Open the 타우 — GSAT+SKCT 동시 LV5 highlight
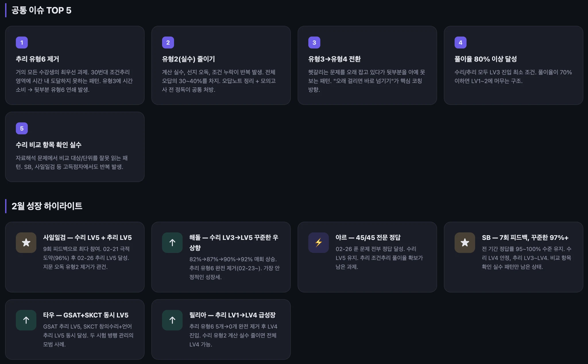The width and height of the screenshot is (588, 364). click(x=86, y=315)
